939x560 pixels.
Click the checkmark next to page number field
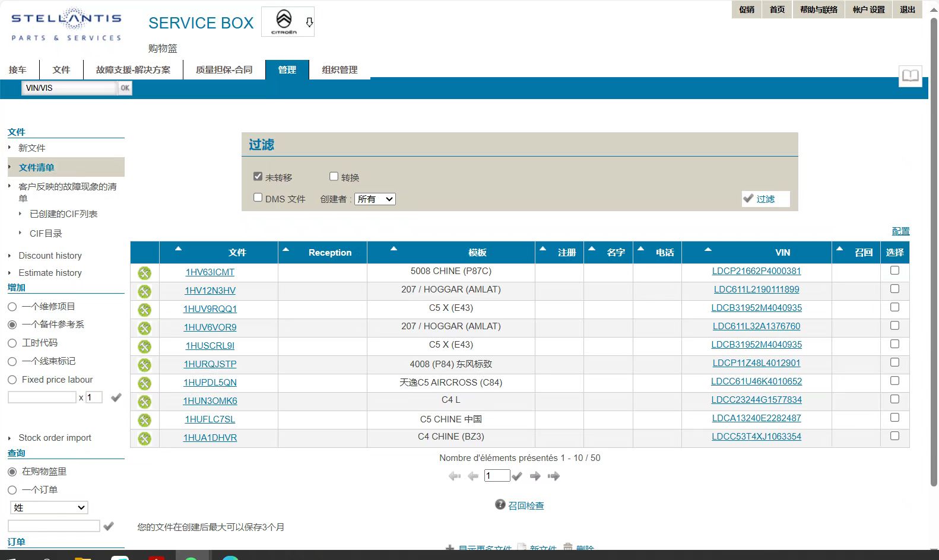(517, 476)
